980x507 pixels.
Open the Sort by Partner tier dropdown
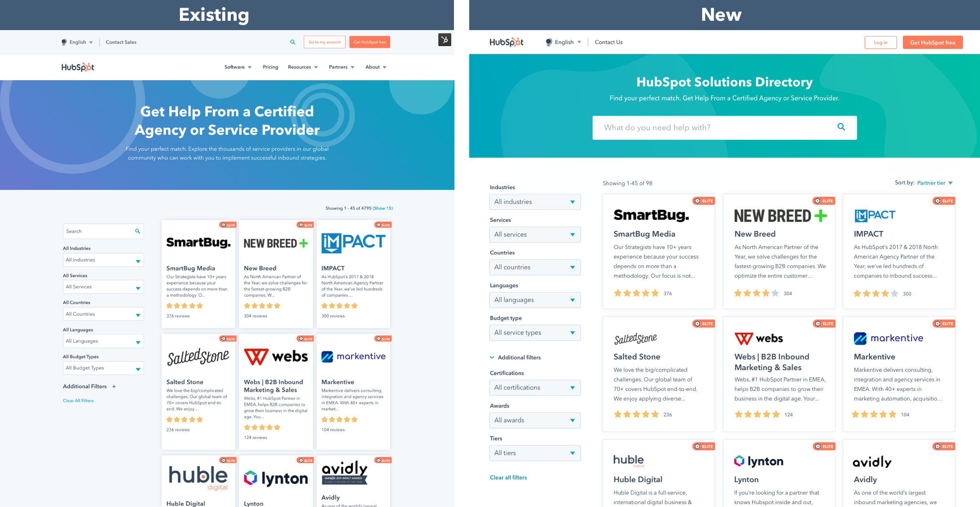click(935, 183)
